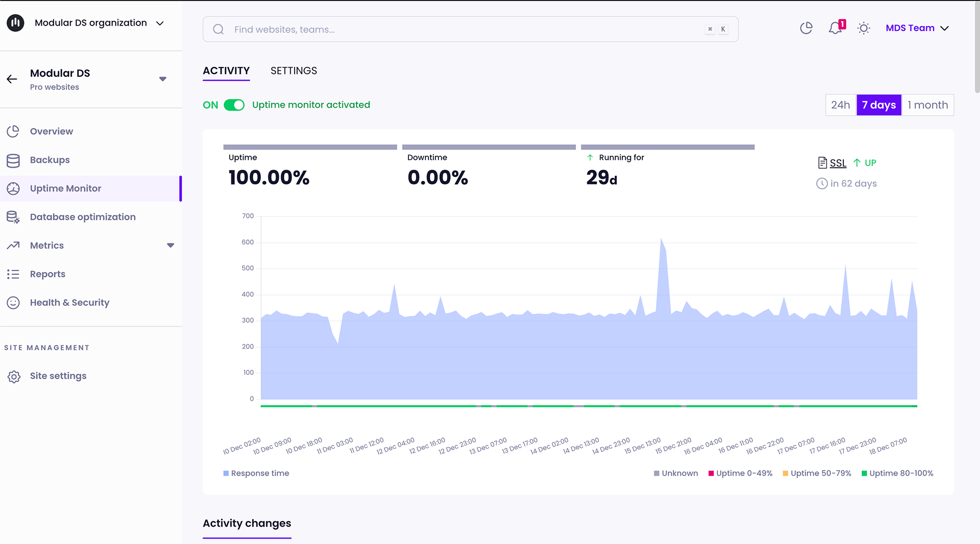Expand the Metrics submenu arrow
980x544 pixels.
coord(170,245)
